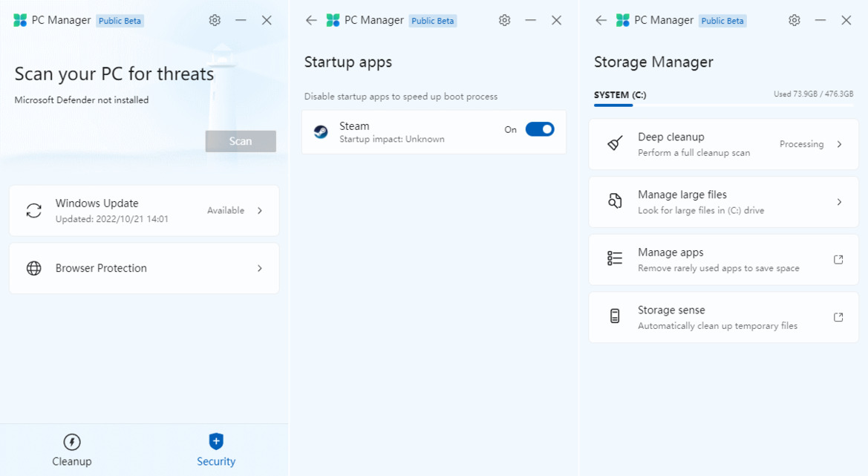Click 'Microsoft Defender not installed' text

coord(82,100)
